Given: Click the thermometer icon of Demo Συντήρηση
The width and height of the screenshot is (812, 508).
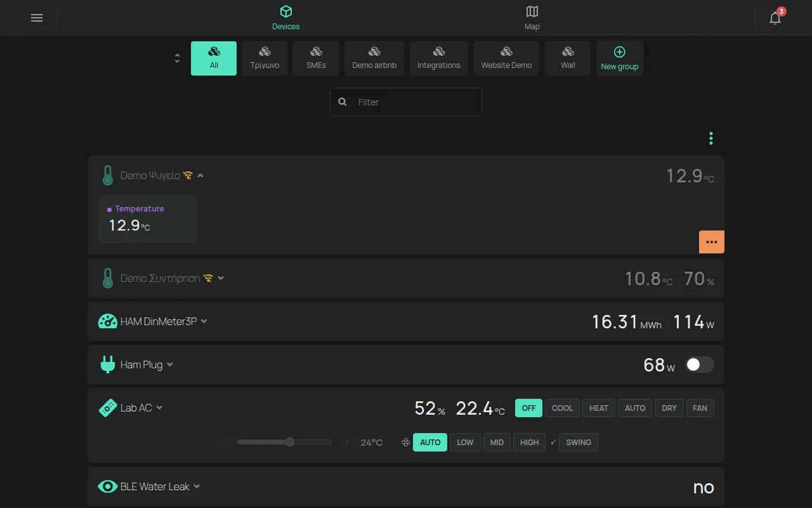Looking at the screenshot, I should click(108, 278).
